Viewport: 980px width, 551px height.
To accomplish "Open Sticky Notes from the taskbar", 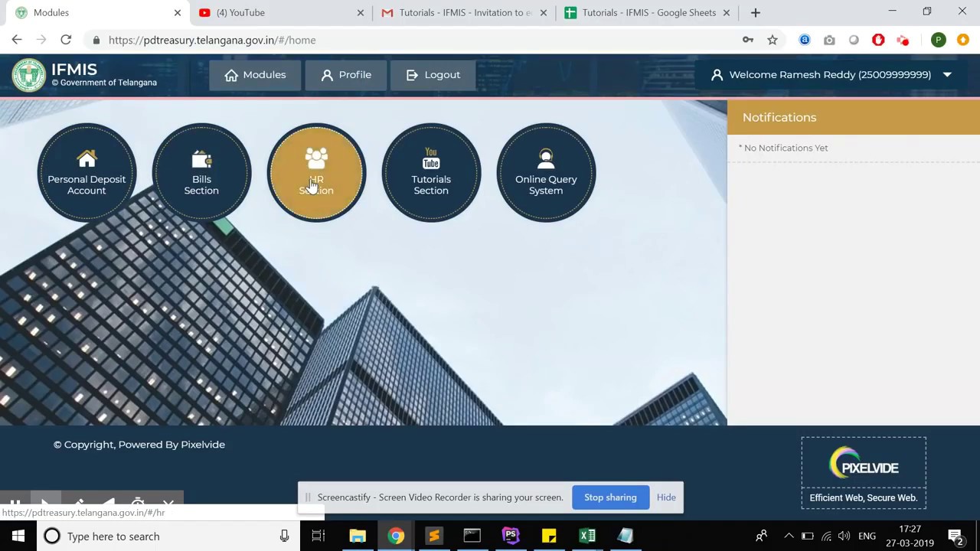I will [549, 536].
